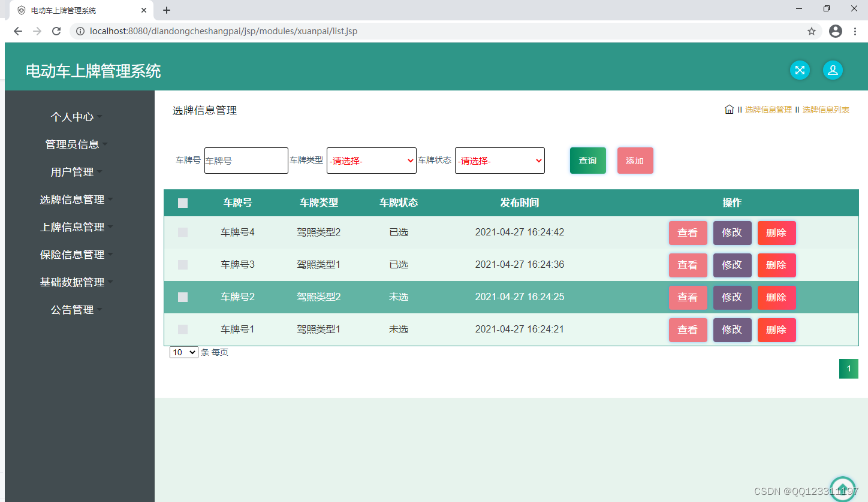Expand 选牌信息管理 sidebar menu
868x502 pixels.
coord(76,199)
